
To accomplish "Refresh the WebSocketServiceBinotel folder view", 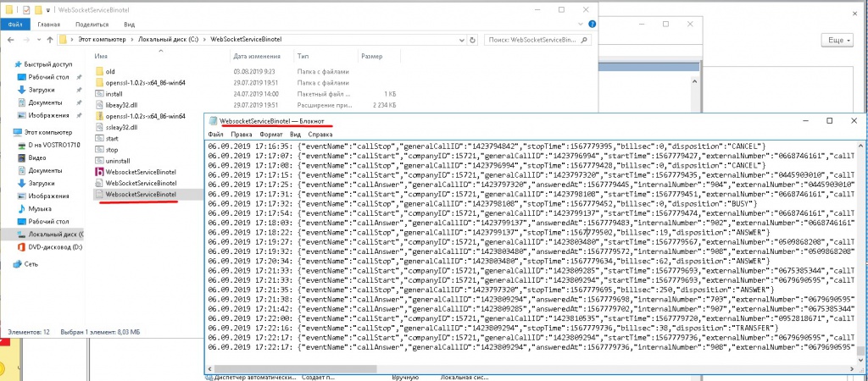I will [x=473, y=40].
